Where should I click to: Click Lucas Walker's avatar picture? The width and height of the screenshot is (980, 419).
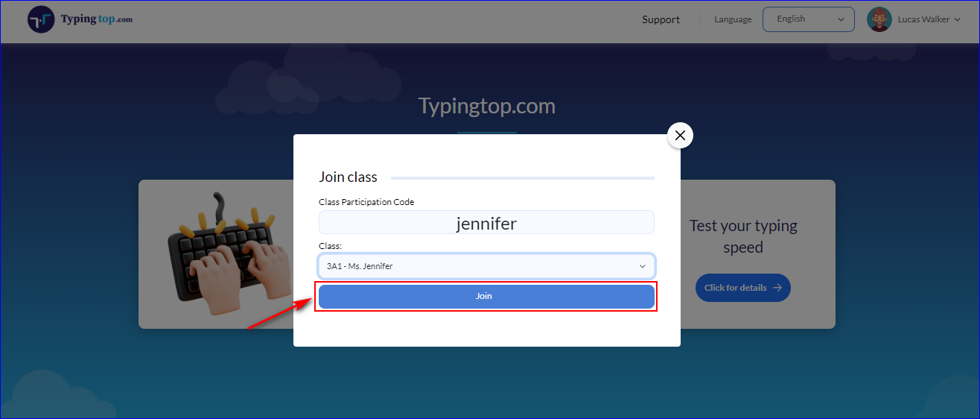click(879, 19)
